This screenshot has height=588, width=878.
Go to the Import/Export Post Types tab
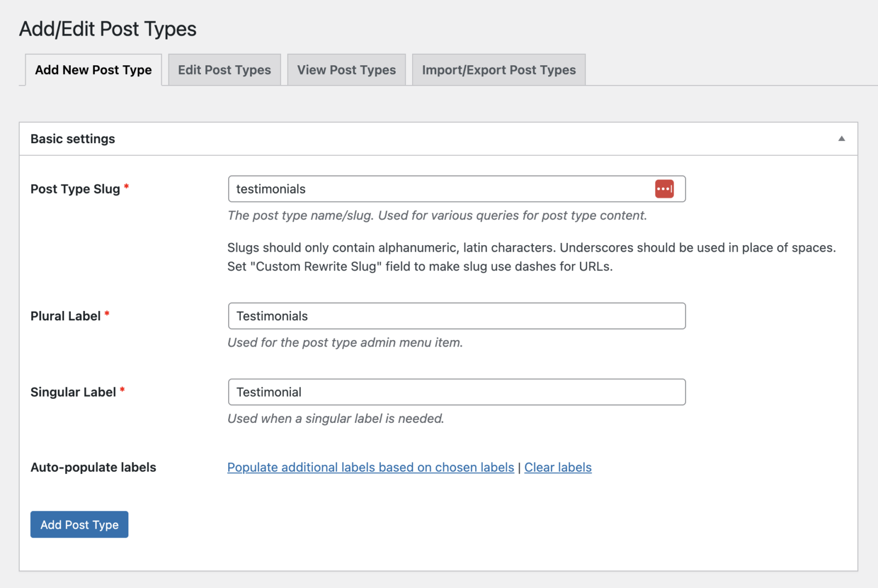pos(498,70)
